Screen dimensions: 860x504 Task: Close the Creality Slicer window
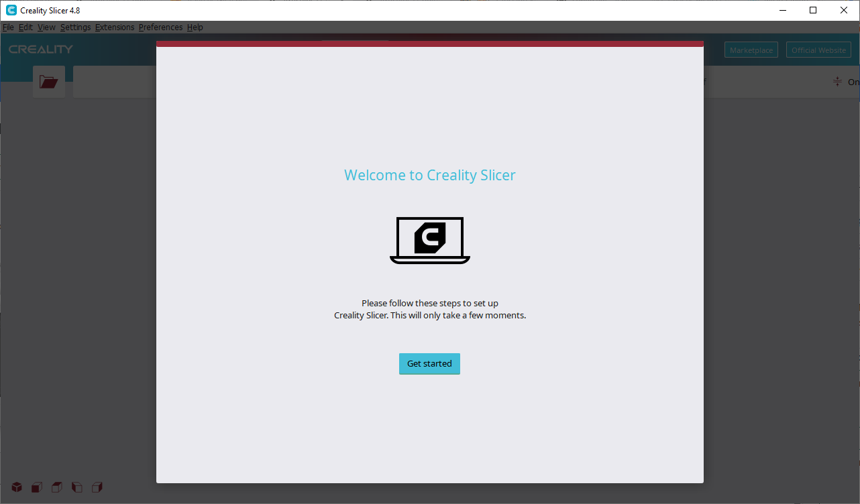coord(844,10)
